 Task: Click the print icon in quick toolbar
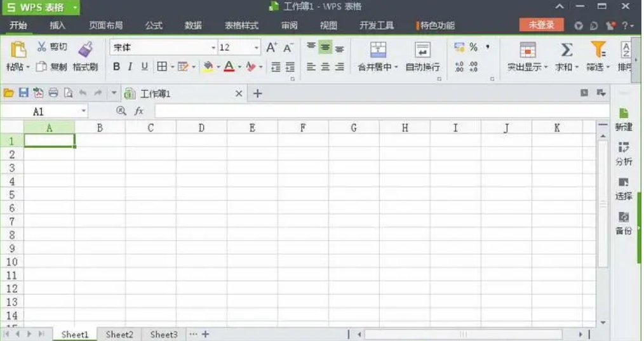click(53, 93)
